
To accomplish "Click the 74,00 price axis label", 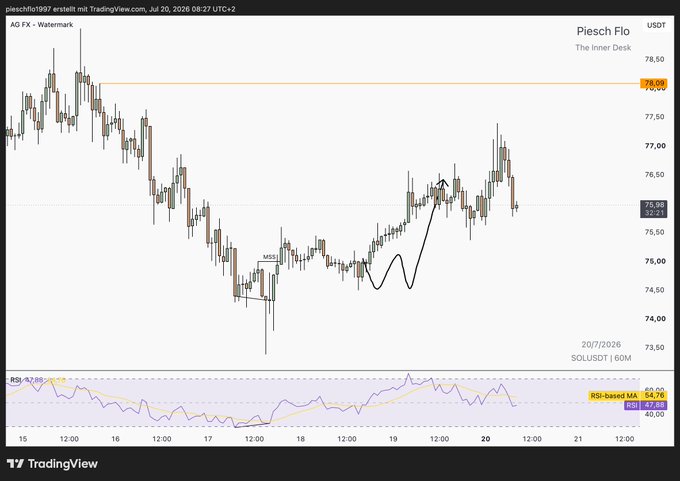I will (x=655, y=318).
